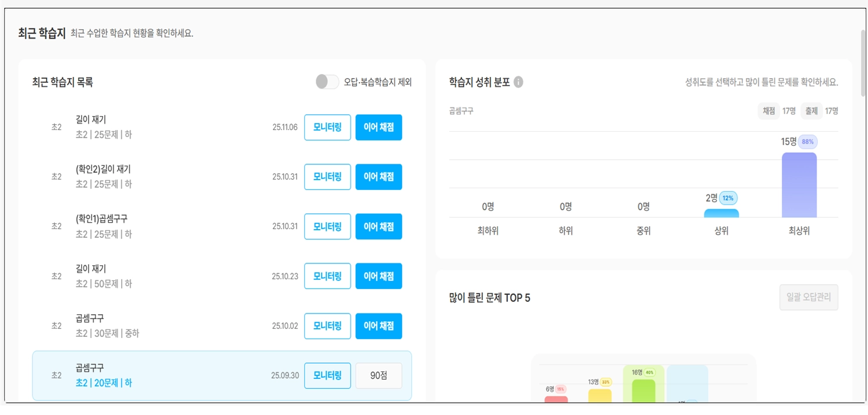Select the (확인2)길이 재기 worksheet row
The image size is (868, 415).
(x=222, y=177)
